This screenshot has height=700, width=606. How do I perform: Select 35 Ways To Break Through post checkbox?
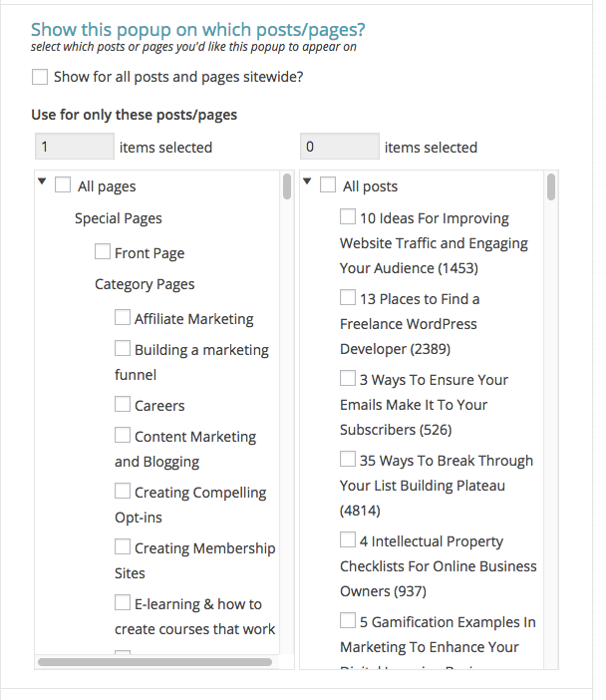[x=348, y=460]
